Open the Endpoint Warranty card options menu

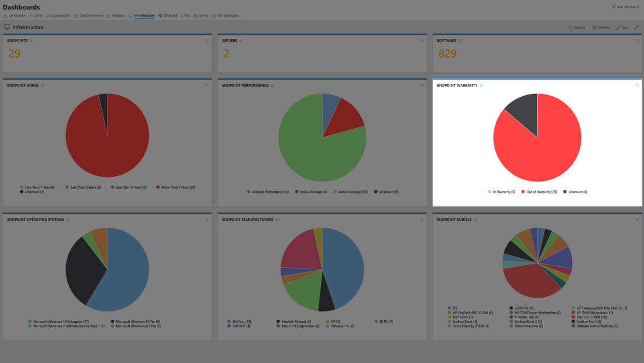point(637,85)
